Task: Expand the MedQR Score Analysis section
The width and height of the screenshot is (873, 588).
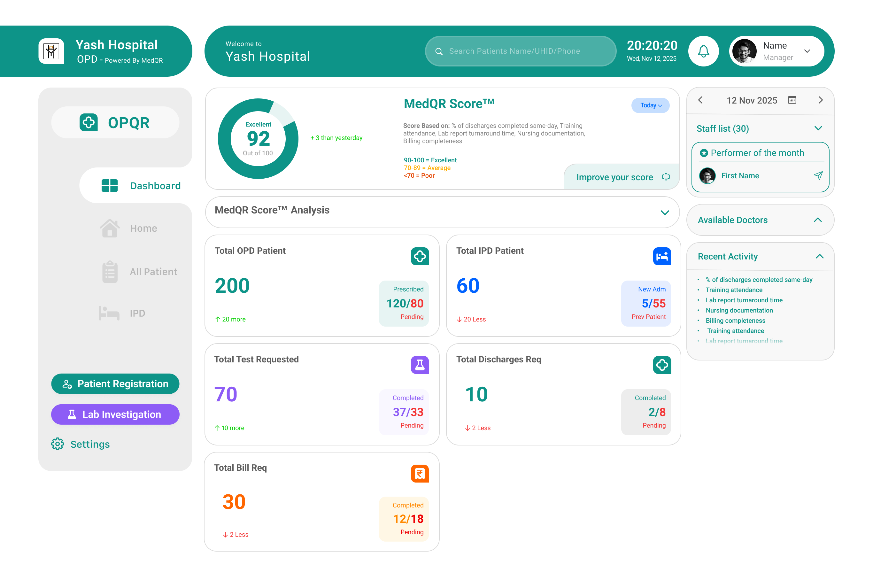Action: click(665, 212)
